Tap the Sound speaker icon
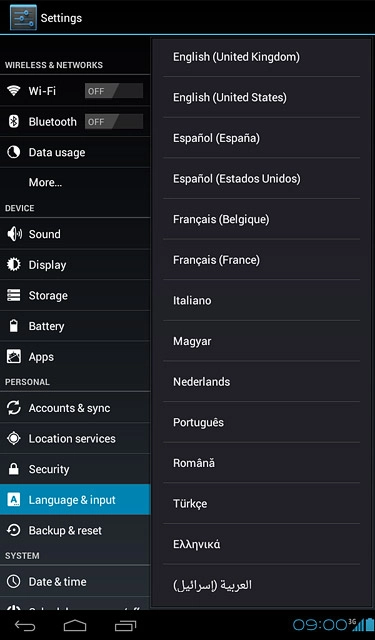Image resolution: width=375 pixels, height=640 pixels. point(14,234)
